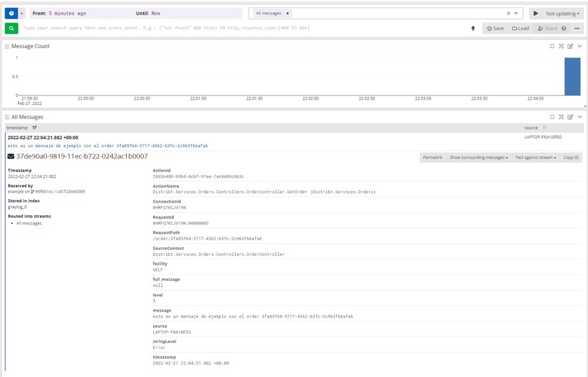The height and width of the screenshot is (377, 588).
Task: Focus the All Messages widget
Action: point(552,117)
